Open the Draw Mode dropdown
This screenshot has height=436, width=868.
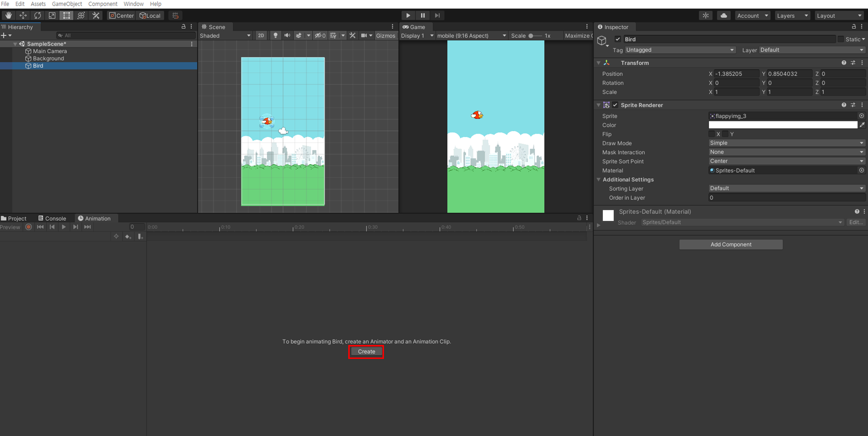pos(787,143)
